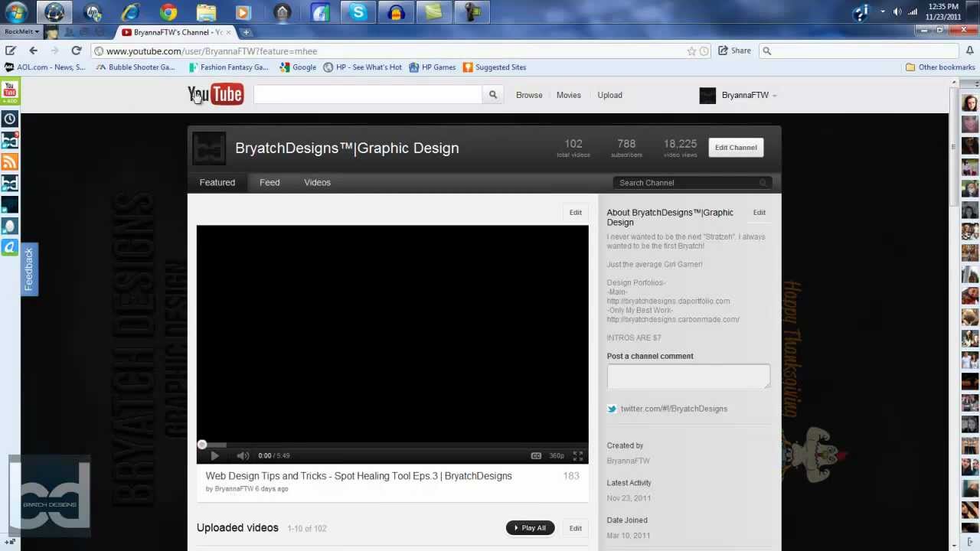980x551 pixels.
Task: Click the browser address bar URL
Action: (211, 51)
